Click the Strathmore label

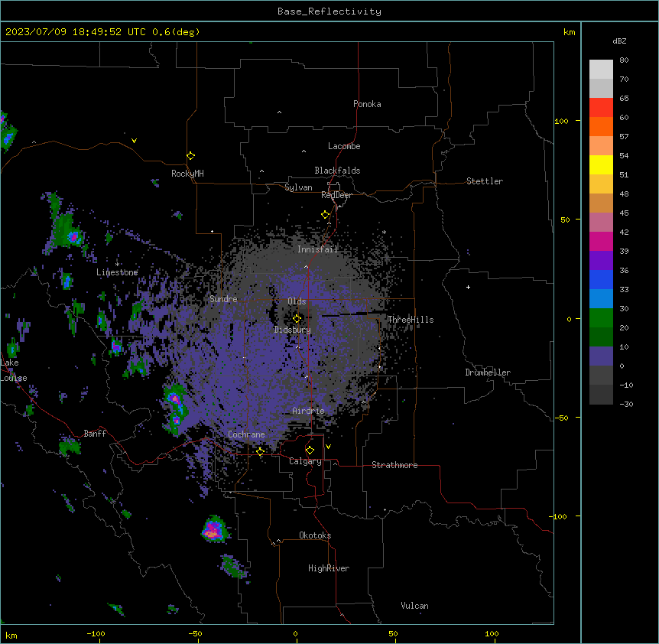(x=394, y=465)
